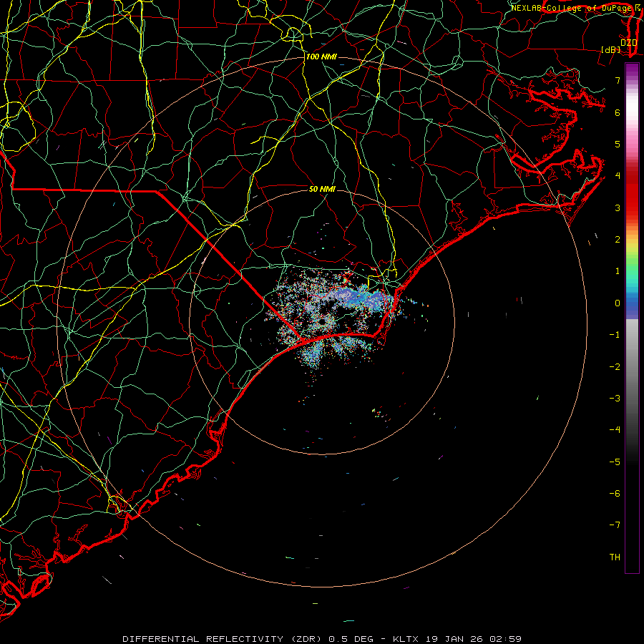Click the "-1" value on the color scale

pyautogui.click(x=615, y=335)
